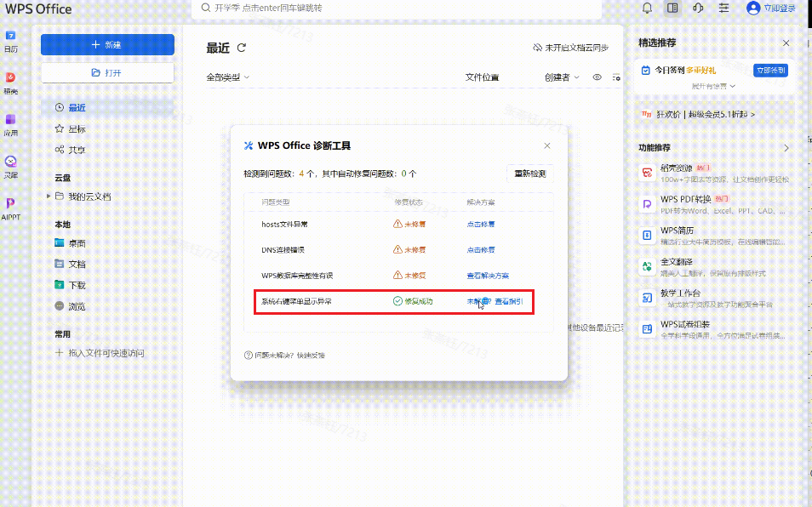Click the 问题类型 column header in the dialog
The height and width of the screenshot is (507, 812).
click(276, 202)
